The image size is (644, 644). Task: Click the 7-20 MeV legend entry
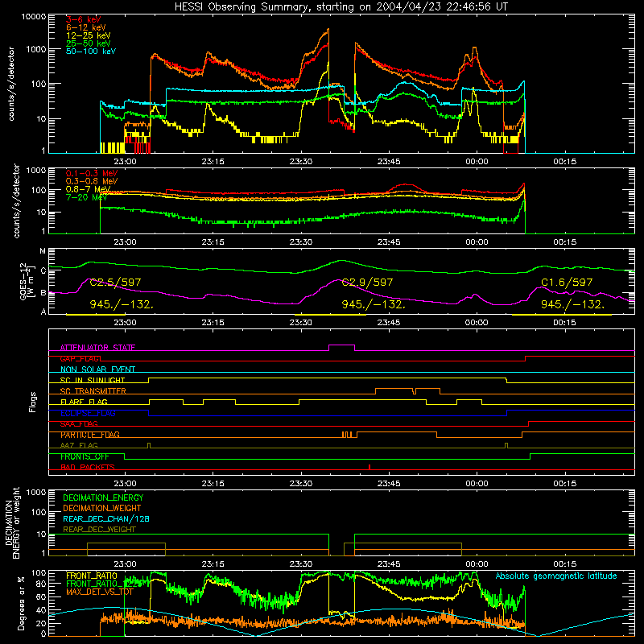point(87,197)
